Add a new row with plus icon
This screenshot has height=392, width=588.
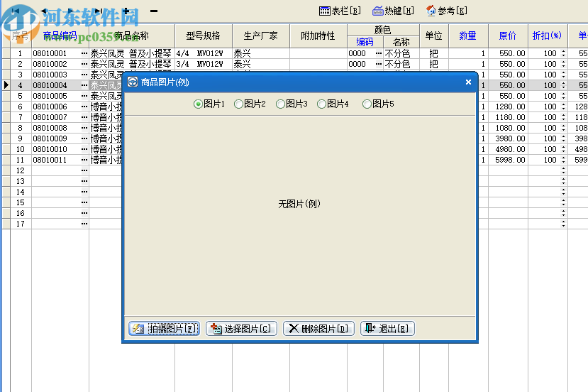(126, 11)
